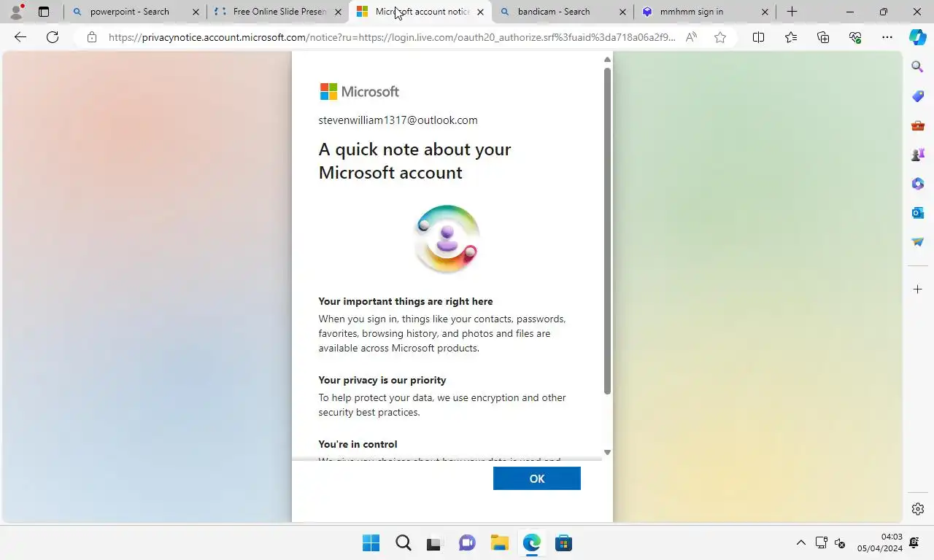
Task: Open split screen view
Action: pos(758,37)
